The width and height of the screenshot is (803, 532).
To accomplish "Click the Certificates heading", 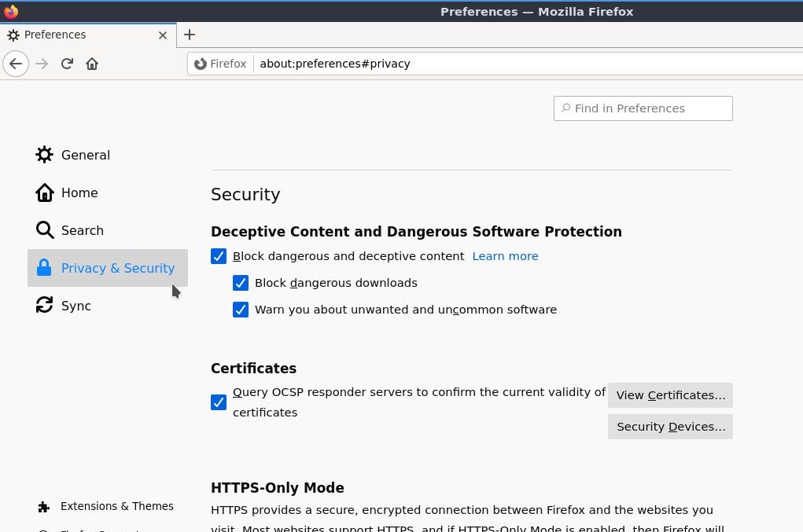I will [x=253, y=369].
